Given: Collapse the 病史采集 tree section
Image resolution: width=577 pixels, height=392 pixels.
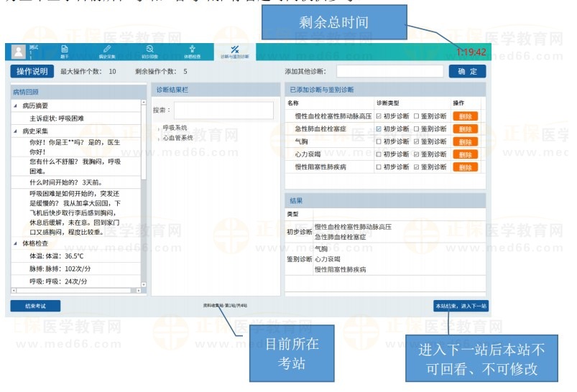Looking at the screenshot, I should [16, 131].
